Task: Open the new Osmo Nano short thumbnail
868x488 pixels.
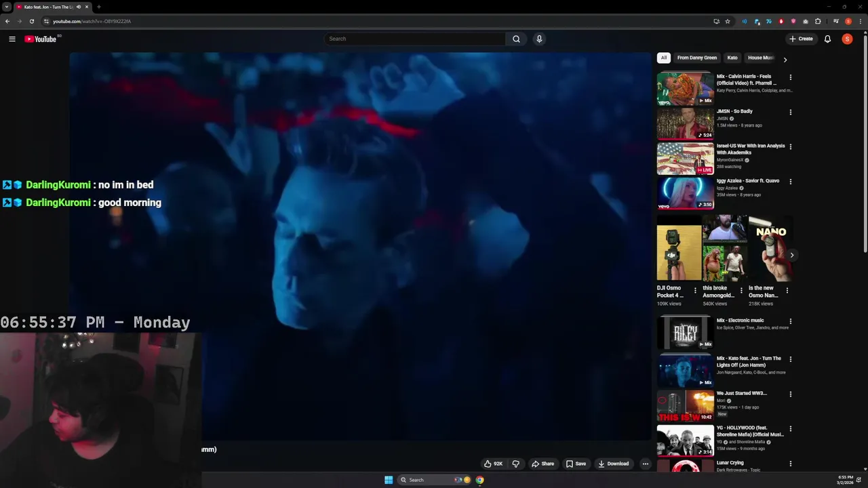Action: 771,248
